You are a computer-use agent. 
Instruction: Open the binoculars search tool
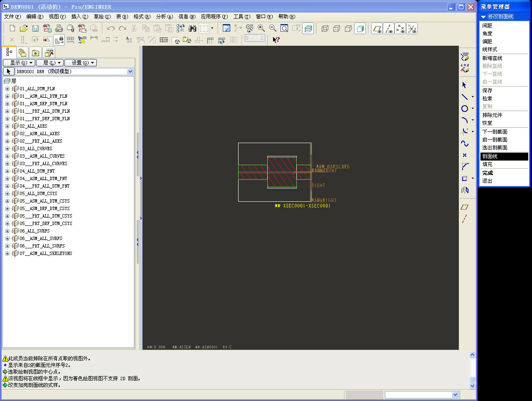pos(192,28)
